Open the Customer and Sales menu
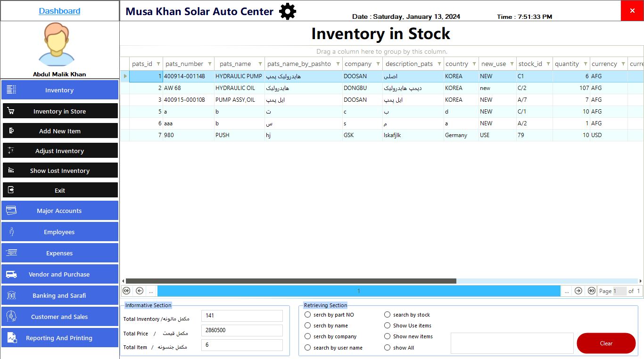This screenshot has height=359, width=644. click(x=59, y=317)
